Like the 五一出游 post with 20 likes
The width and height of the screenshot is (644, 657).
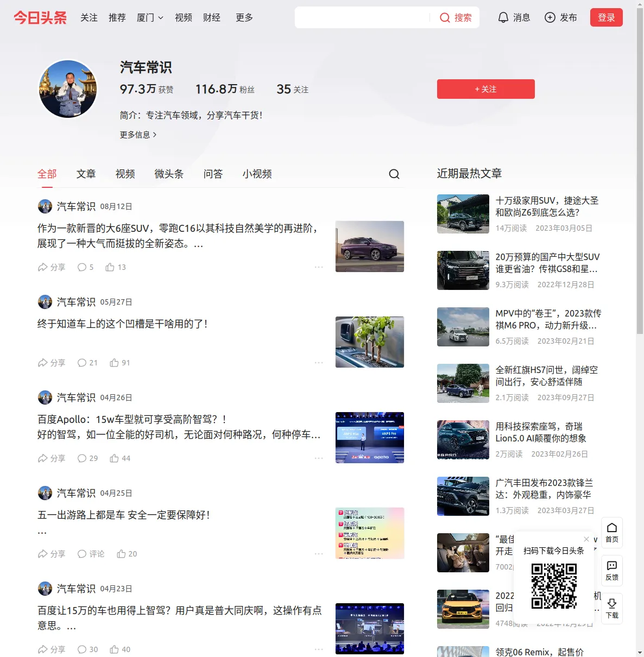pyautogui.click(x=127, y=554)
